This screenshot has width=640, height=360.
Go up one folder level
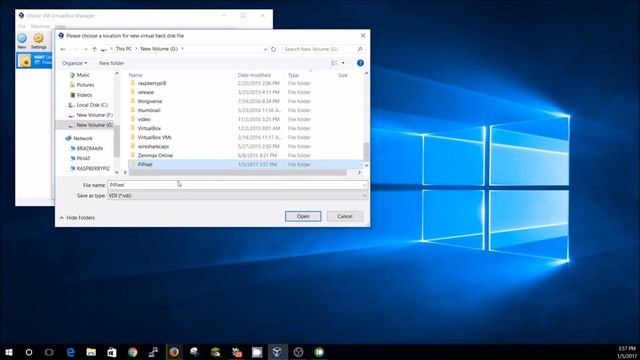click(x=94, y=49)
